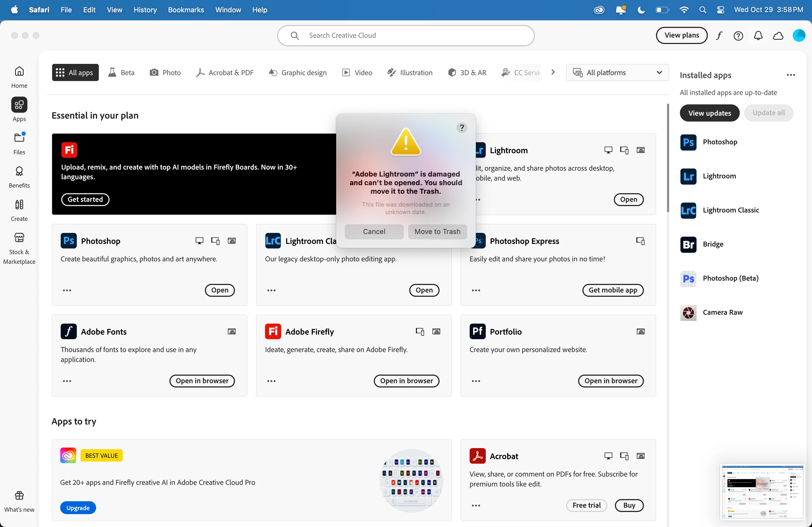
Task: Toggle macOS Focus moon icon in menu bar
Action: pos(641,10)
